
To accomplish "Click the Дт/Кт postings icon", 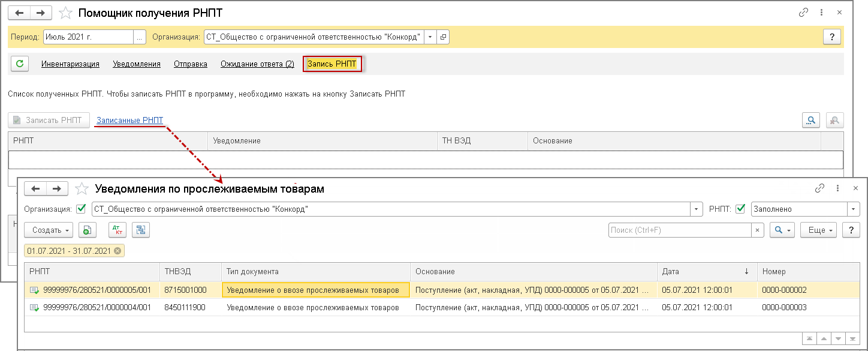I will point(117,230).
